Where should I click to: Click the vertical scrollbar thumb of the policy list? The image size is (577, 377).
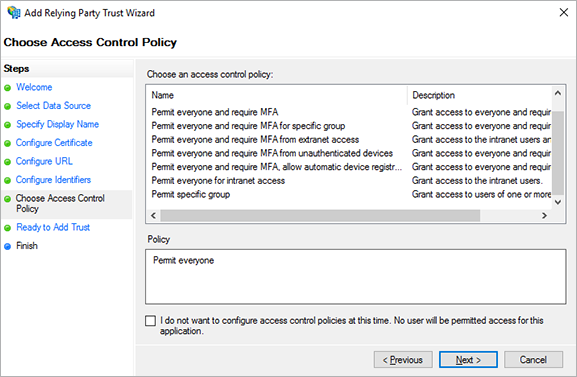[x=558, y=152]
